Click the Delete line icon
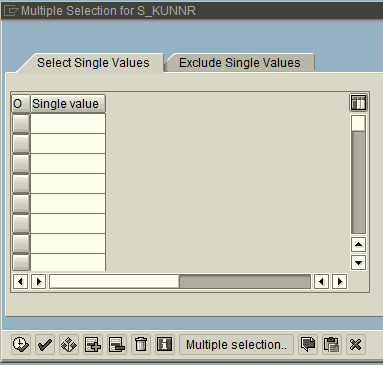 tap(117, 344)
